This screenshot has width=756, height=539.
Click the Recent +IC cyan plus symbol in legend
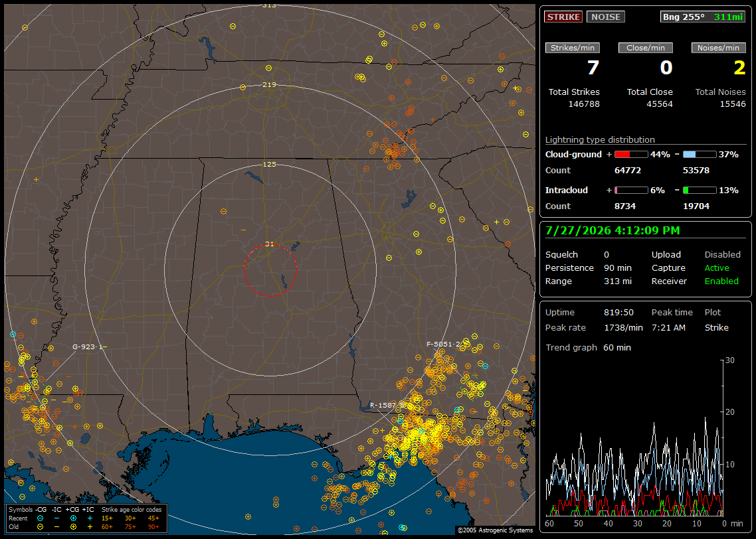(x=90, y=518)
